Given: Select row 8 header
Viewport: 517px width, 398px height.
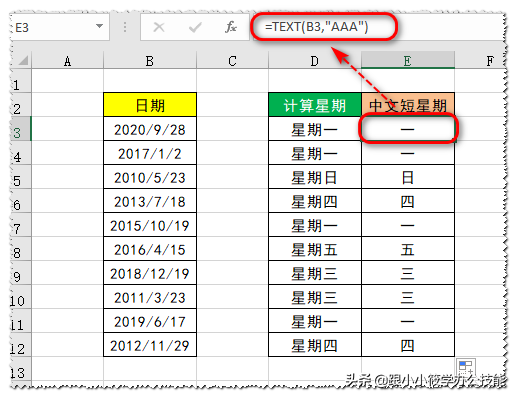Looking at the screenshot, I should tap(21, 249).
